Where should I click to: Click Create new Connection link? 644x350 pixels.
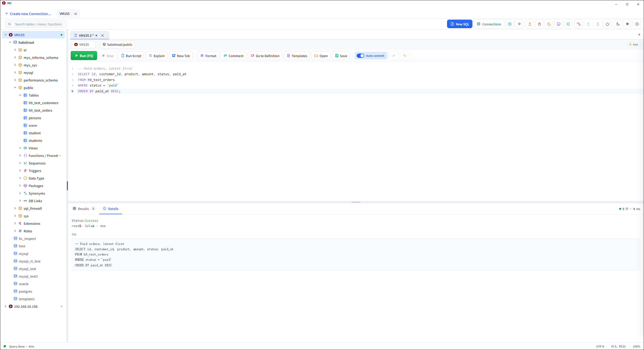pyautogui.click(x=28, y=14)
